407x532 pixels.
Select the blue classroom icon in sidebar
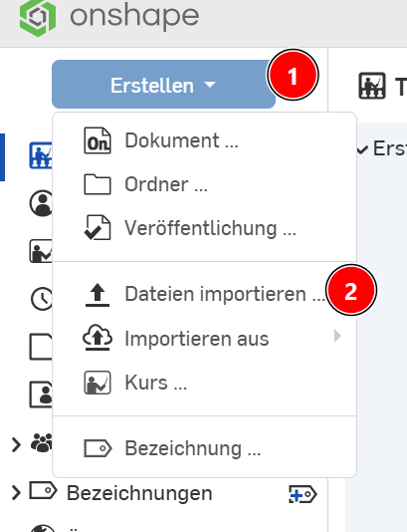[41, 155]
